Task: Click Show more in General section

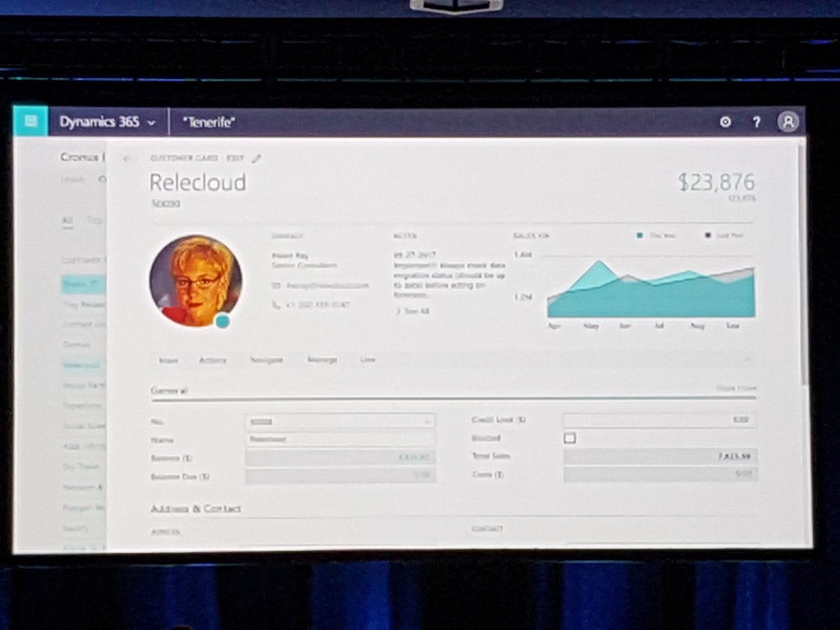Action: 736,388
